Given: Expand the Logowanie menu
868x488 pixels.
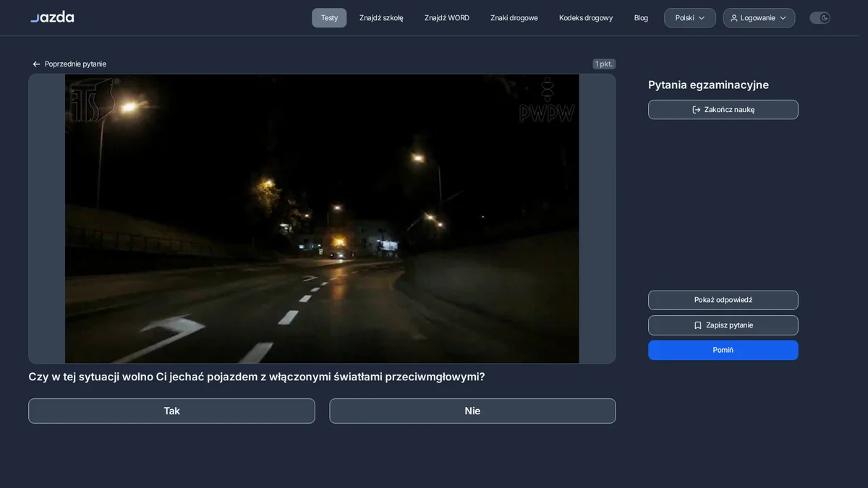Looking at the screenshot, I should point(759,18).
